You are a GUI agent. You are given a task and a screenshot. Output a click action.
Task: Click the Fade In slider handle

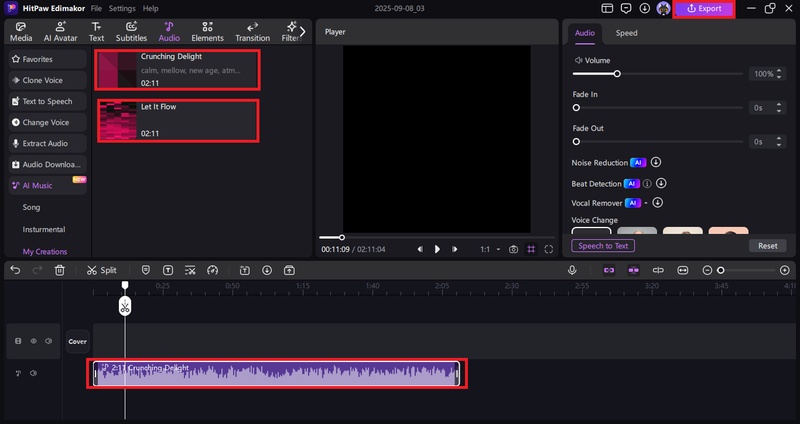click(576, 108)
